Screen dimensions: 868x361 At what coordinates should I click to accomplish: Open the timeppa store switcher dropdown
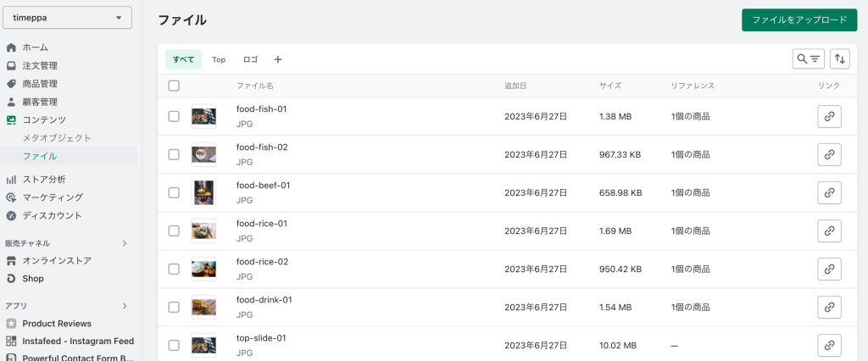pyautogui.click(x=67, y=18)
